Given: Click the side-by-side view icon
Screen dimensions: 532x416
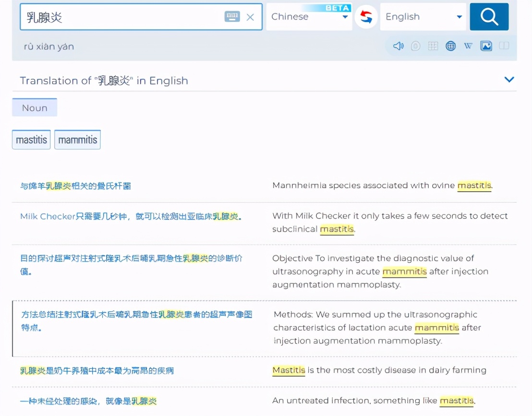Looking at the screenshot, I should (504, 46).
